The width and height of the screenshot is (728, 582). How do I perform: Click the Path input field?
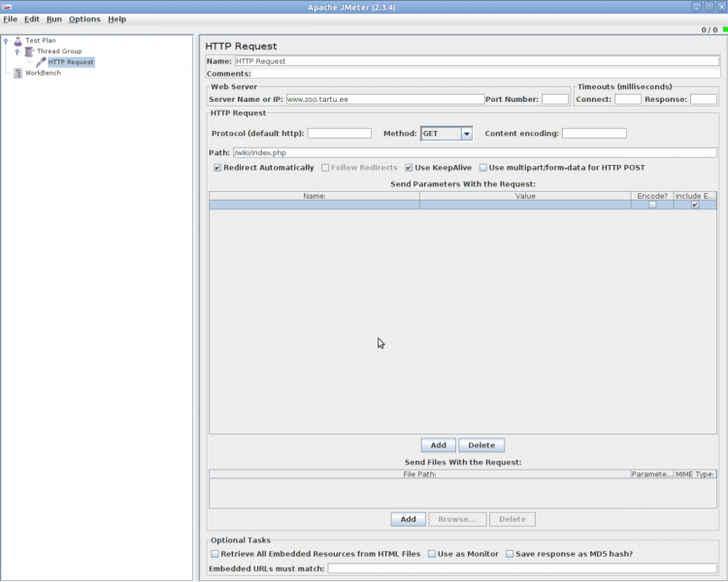click(x=475, y=152)
